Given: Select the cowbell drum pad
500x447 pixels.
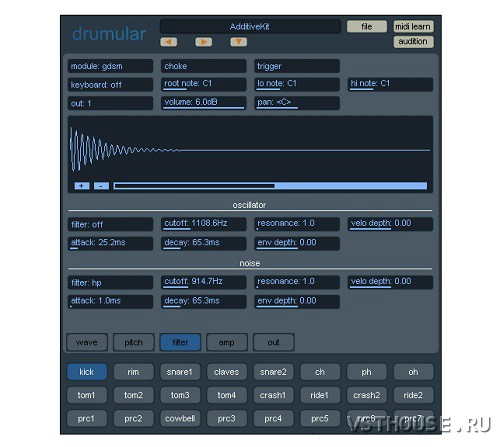Looking at the screenshot, I should point(180,419).
